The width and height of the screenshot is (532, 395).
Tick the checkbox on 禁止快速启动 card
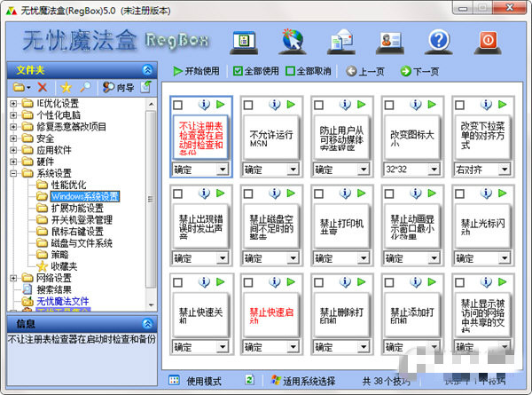pyautogui.click(x=248, y=282)
